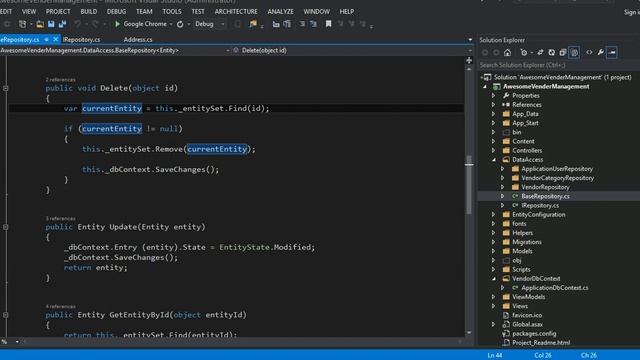
Task: Click the Collapse All icon in Solution Explorer
Action: (563, 52)
